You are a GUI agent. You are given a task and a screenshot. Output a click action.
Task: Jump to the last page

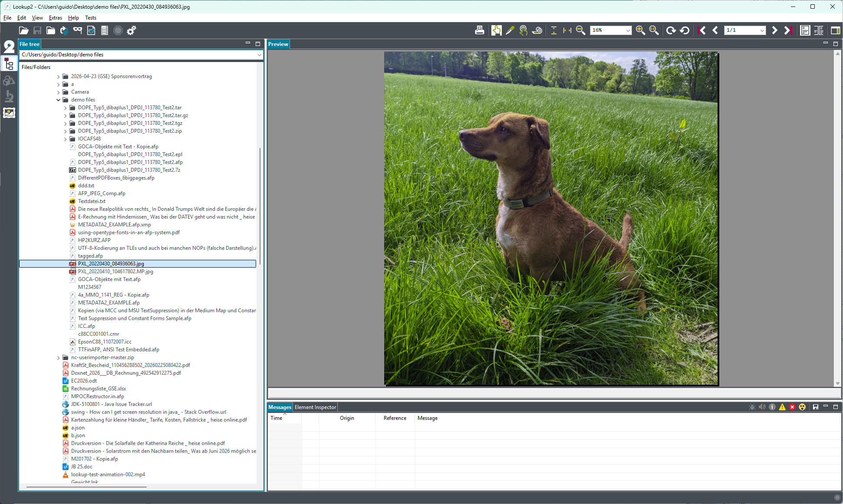[788, 30]
